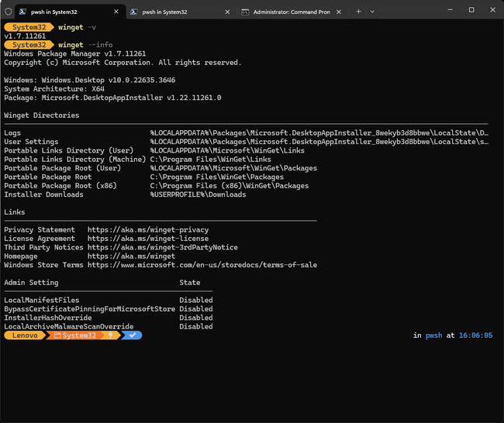504x423 pixels.
Task: Click Command Prompt icon on Administrator tab
Action: click(x=246, y=12)
